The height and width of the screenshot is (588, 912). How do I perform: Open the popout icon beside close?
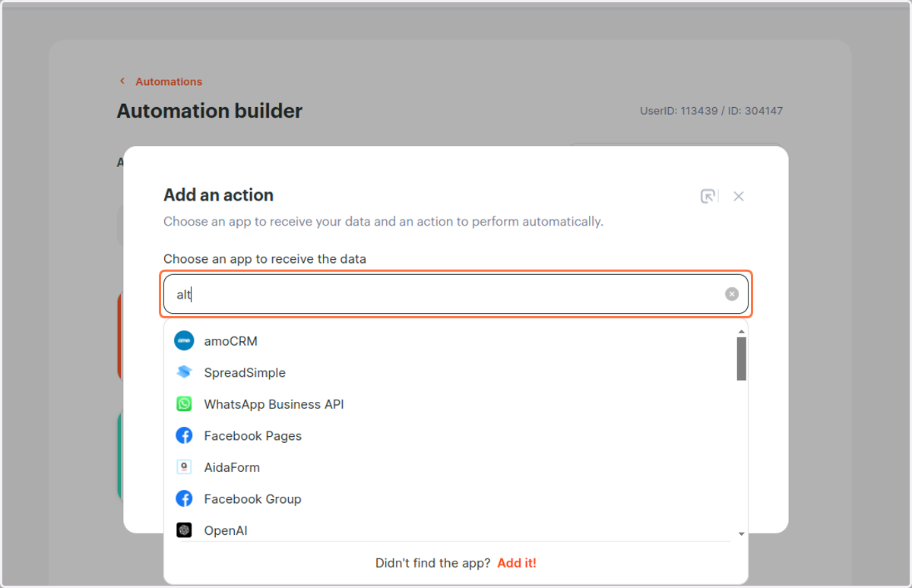[x=708, y=197]
